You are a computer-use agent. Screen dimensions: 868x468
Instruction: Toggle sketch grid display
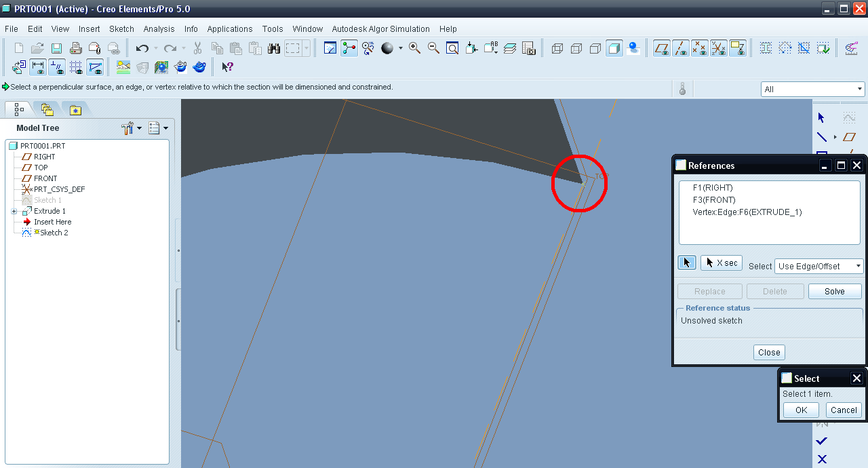coord(76,67)
